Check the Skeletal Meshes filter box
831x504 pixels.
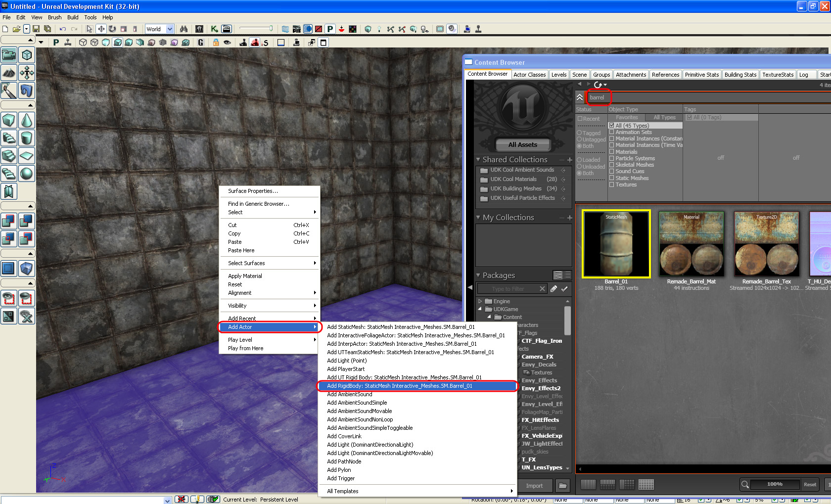click(612, 165)
